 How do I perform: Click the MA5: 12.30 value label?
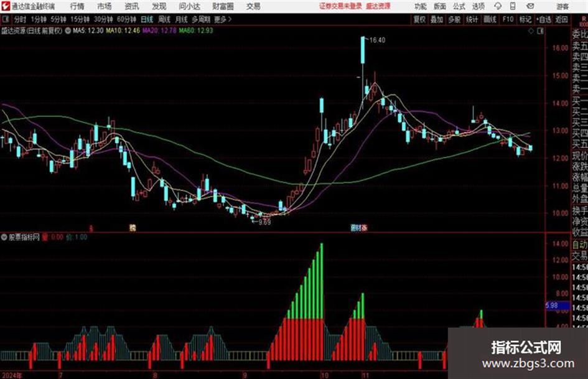pos(88,30)
